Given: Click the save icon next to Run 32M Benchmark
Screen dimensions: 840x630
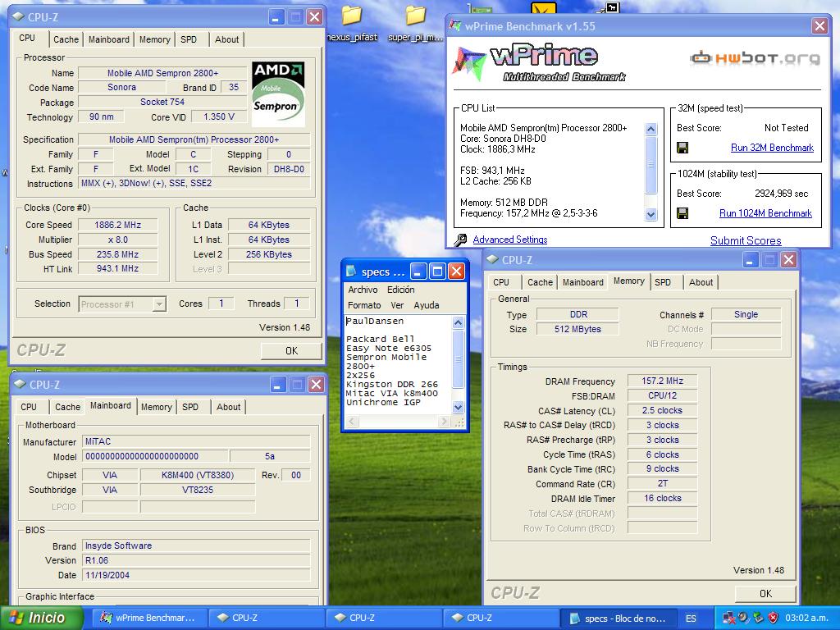Looking at the screenshot, I should tap(682, 148).
